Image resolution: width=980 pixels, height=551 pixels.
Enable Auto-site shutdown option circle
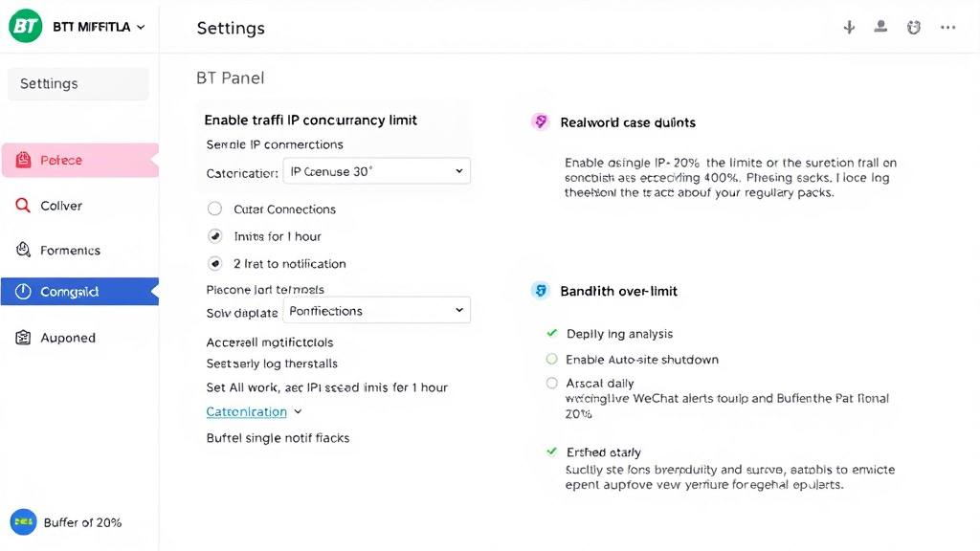click(551, 360)
